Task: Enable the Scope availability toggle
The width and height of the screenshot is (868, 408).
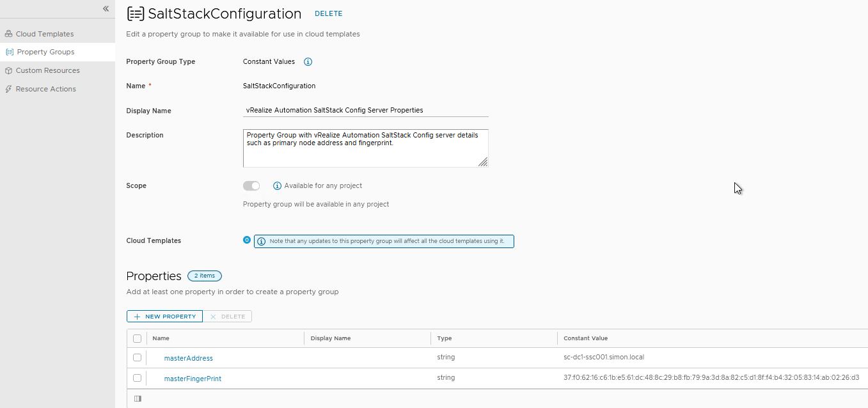Action: coord(251,185)
